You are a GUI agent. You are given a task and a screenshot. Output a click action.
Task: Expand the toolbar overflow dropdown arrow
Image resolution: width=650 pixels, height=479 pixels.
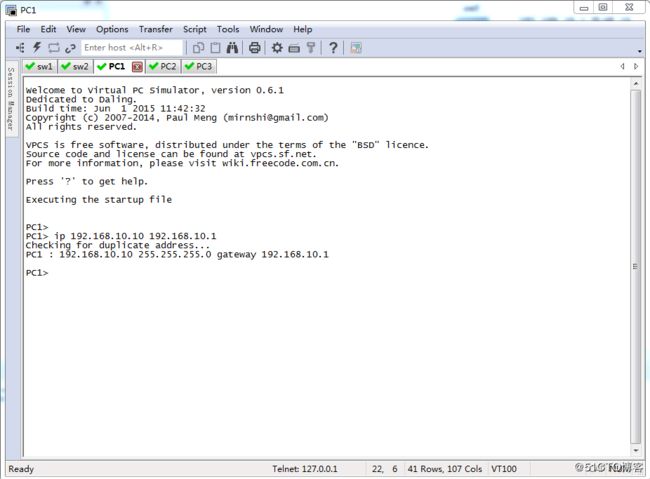click(640, 51)
